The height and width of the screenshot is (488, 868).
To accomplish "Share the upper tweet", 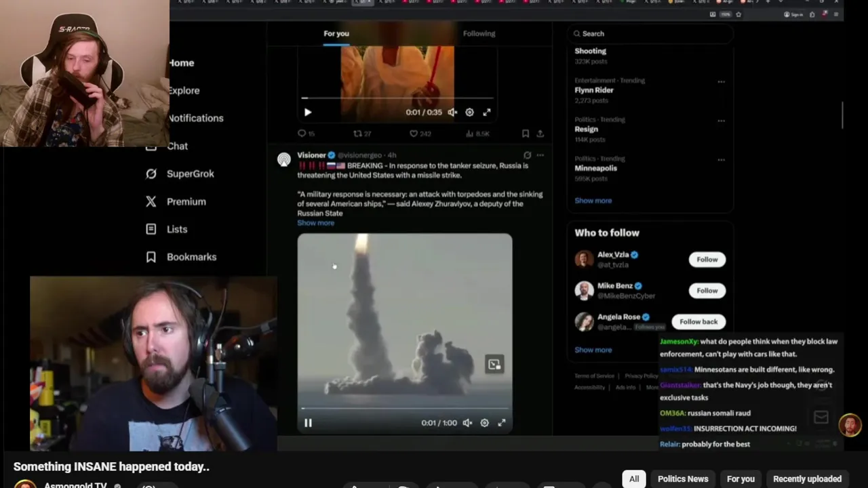I will click(540, 134).
